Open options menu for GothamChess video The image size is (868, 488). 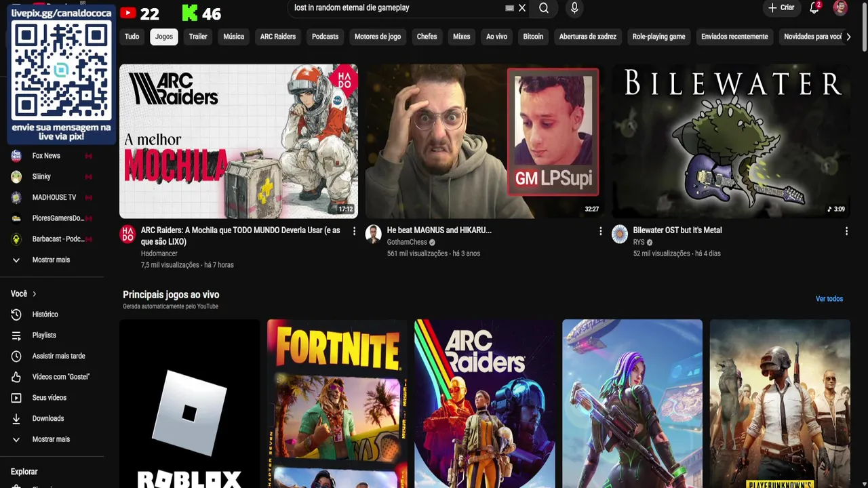click(x=600, y=231)
